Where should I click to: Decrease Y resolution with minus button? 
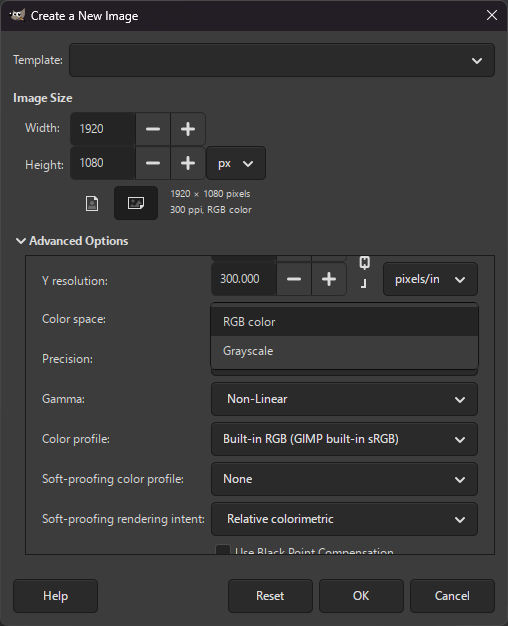coord(294,279)
